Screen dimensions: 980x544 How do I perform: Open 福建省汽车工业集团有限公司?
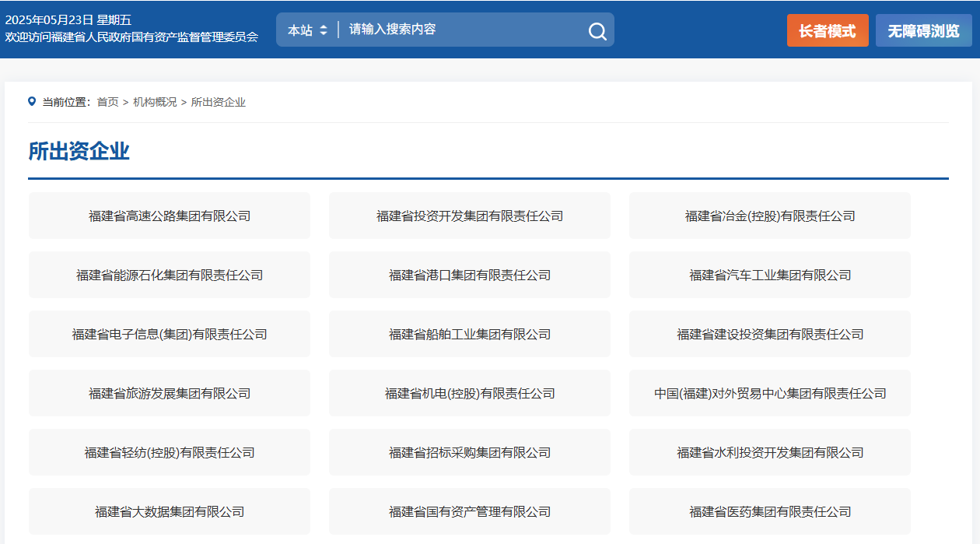770,275
